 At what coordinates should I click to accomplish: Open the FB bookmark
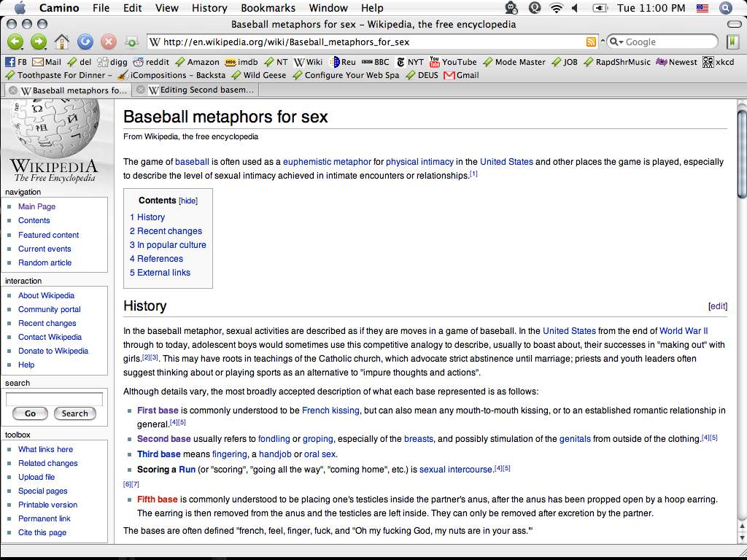pyautogui.click(x=16, y=62)
